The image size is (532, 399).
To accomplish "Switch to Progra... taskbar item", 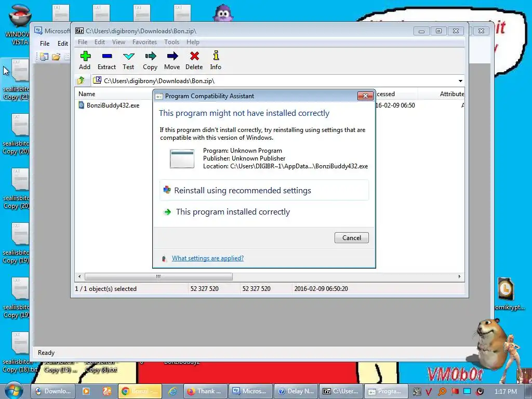I will pos(385,391).
